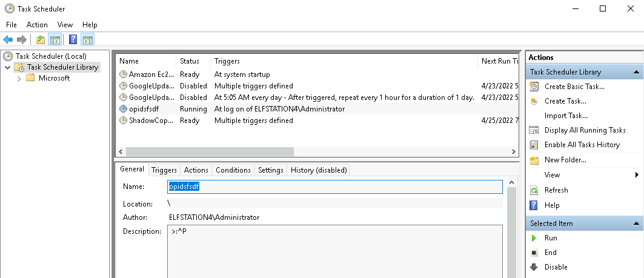Click Create Basic Task link

(x=574, y=87)
